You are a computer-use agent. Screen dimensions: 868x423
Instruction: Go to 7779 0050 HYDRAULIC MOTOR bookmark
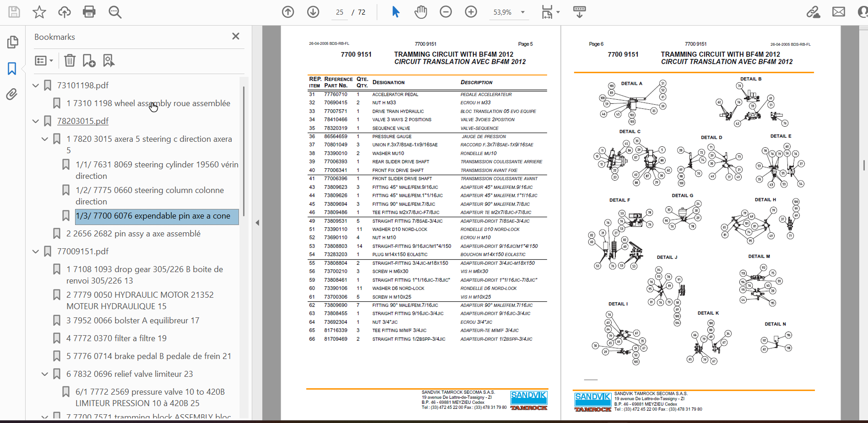coord(140,300)
